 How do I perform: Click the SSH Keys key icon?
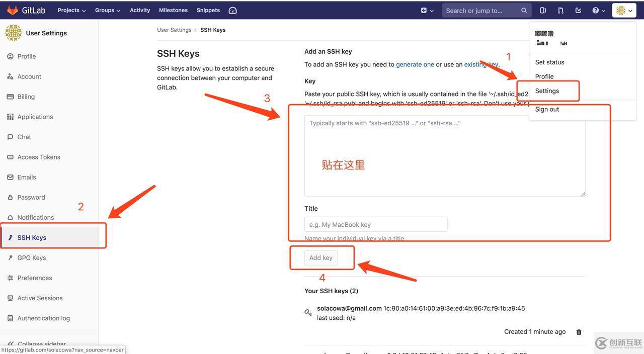pos(10,237)
